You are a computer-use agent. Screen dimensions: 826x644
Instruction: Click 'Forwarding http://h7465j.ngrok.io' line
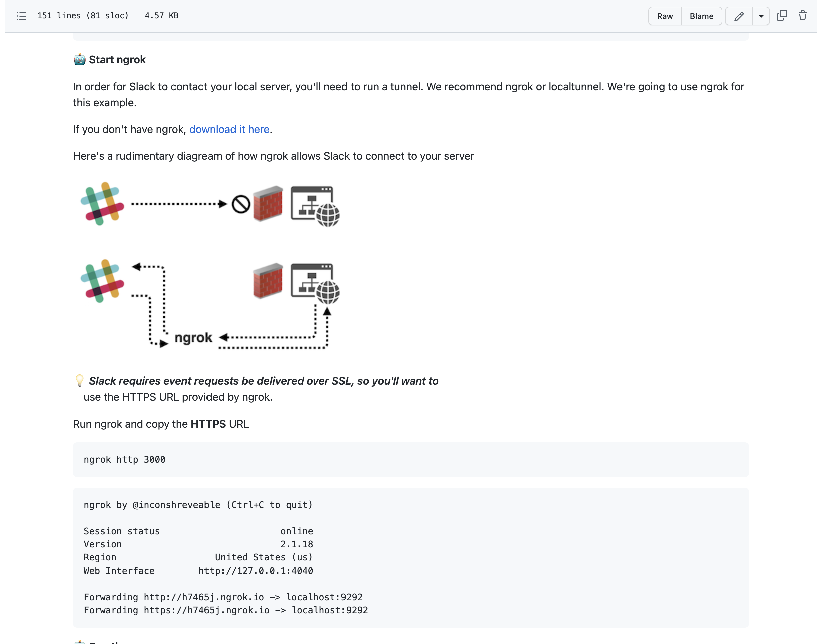click(x=223, y=597)
